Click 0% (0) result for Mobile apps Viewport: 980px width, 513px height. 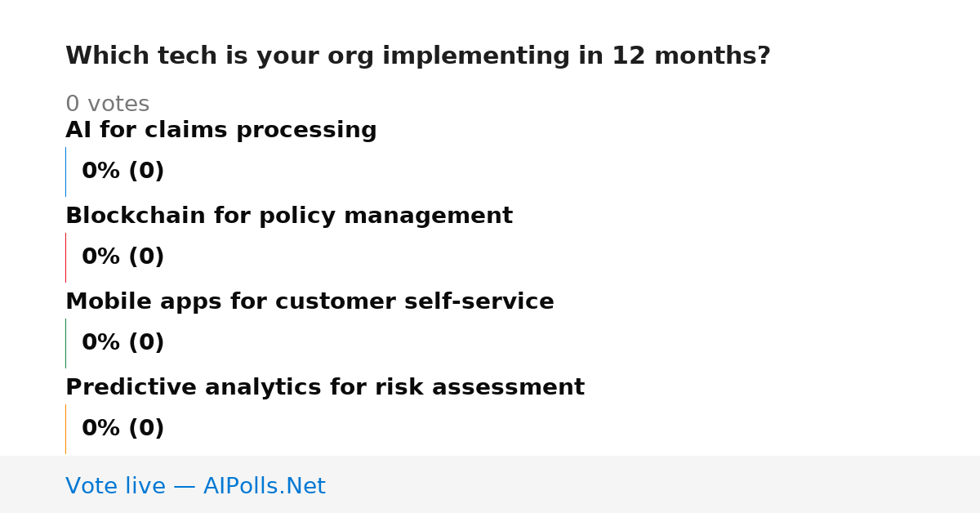pyautogui.click(x=122, y=343)
